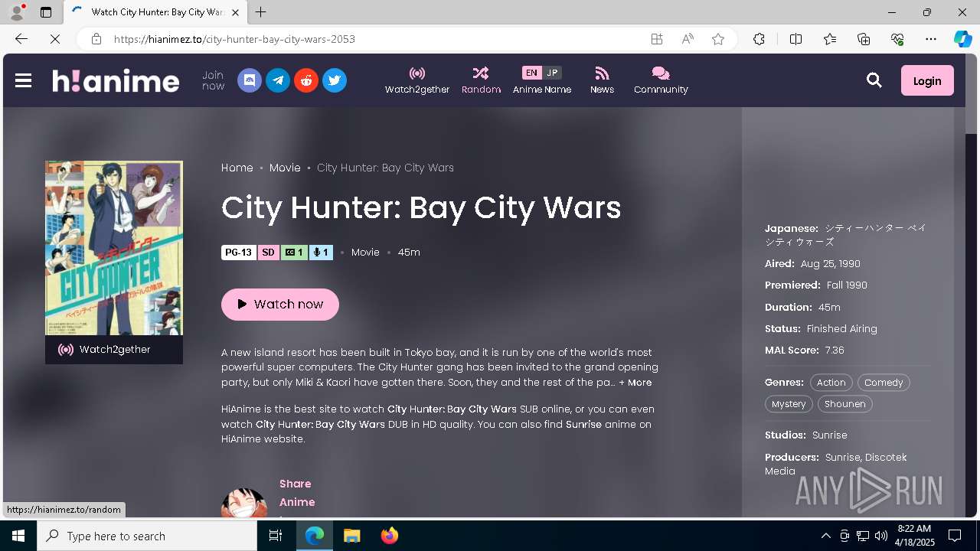Open Watch2gether under the poster
The image size is (980, 551).
(114, 350)
